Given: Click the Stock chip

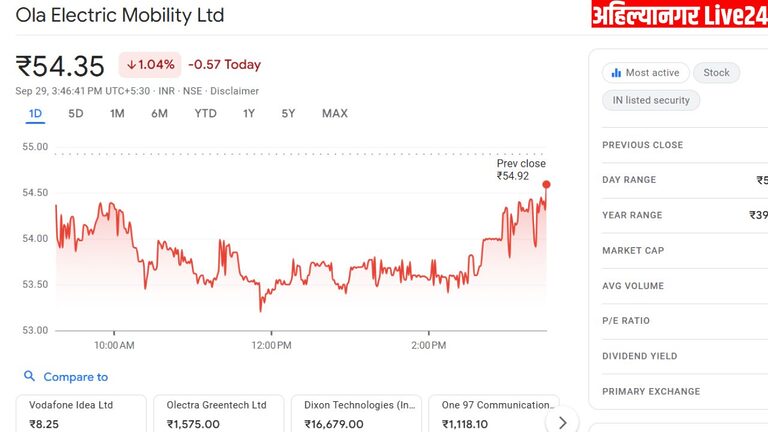Looking at the screenshot, I should 716,73.
